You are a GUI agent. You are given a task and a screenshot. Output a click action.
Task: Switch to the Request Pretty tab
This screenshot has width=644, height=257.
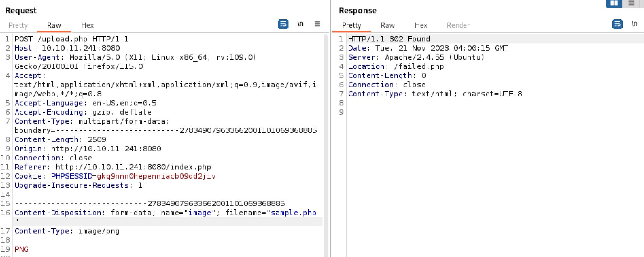[x=18, y=25]
